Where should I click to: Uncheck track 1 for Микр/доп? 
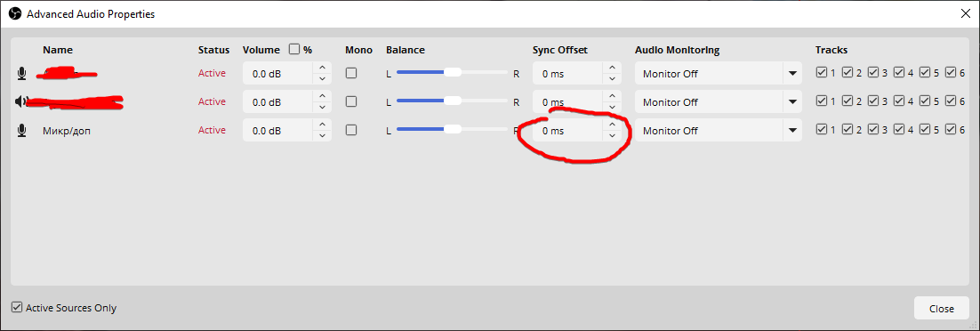coord(821,130)
